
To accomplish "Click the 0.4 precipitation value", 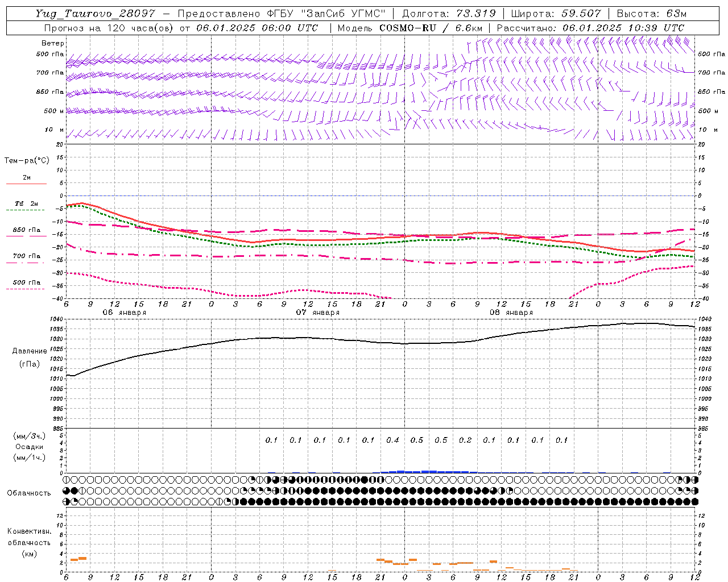I will pyautogui.click(x=392, y=440).
